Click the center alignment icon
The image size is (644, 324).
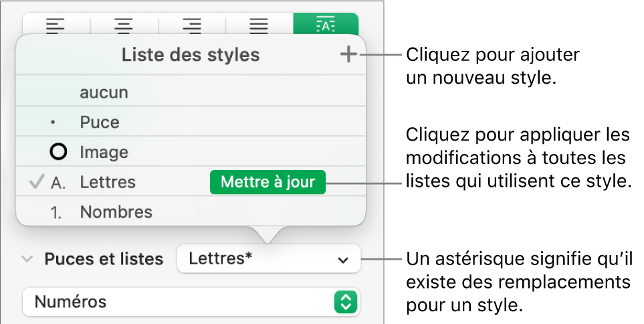pos(124,27)
